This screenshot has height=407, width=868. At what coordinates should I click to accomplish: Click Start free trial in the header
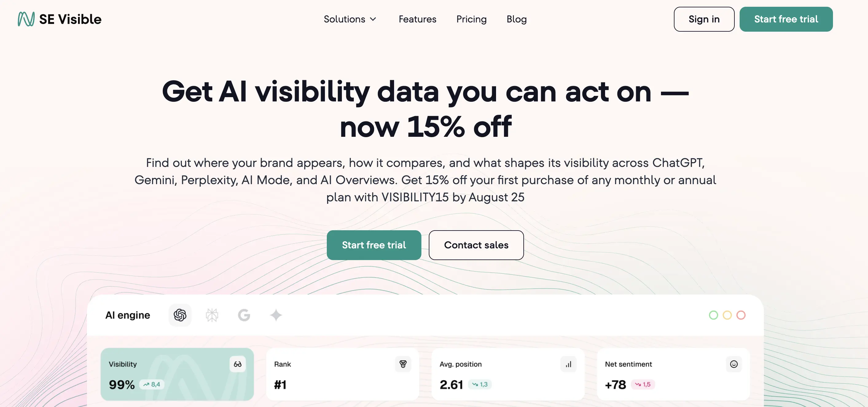(786, 19)
